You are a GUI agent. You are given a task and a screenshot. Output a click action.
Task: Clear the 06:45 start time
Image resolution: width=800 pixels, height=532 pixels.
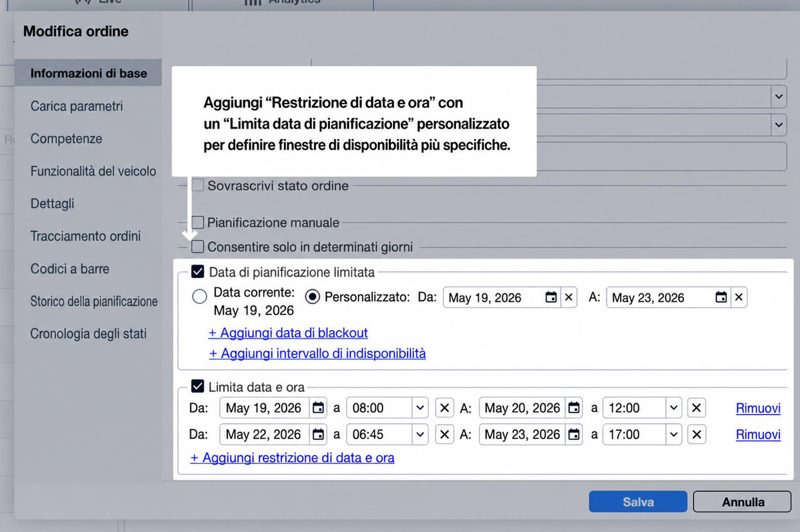pyautogui.click(x=444, y=434)
